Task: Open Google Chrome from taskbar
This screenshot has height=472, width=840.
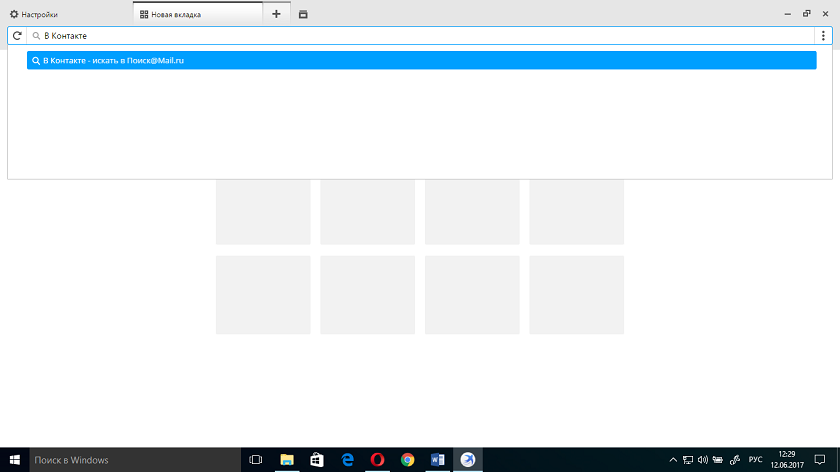Action: (407, 460)
